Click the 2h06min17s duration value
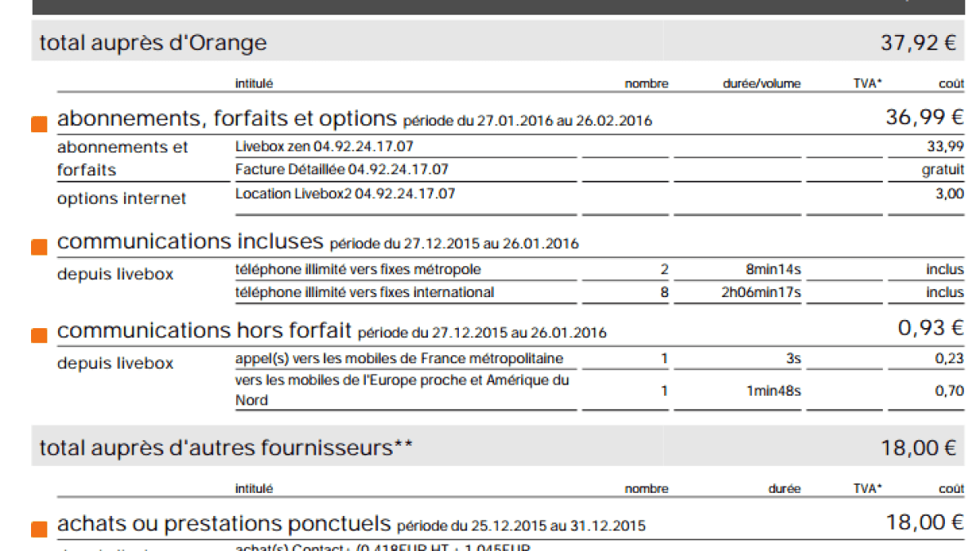 pyautogui.click(x=761, y=292)
